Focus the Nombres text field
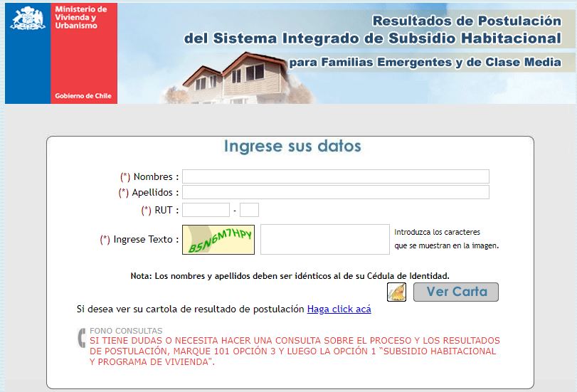 click(335, 176)
